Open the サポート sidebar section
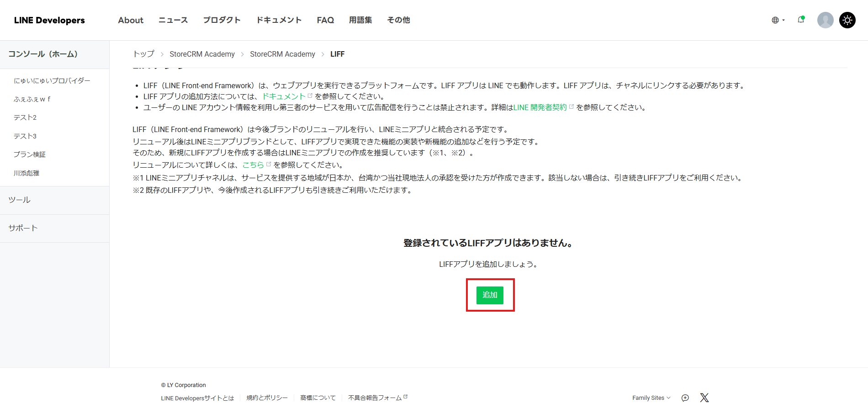This screenshot has height=414, width=868. (x=23, y=228)
